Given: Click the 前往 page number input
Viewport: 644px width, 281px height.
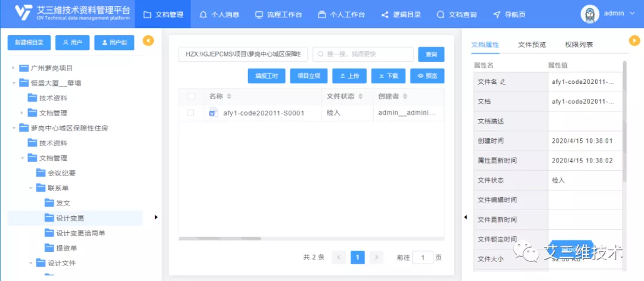Looking at the screenshot, I should (x=423, y=258).
